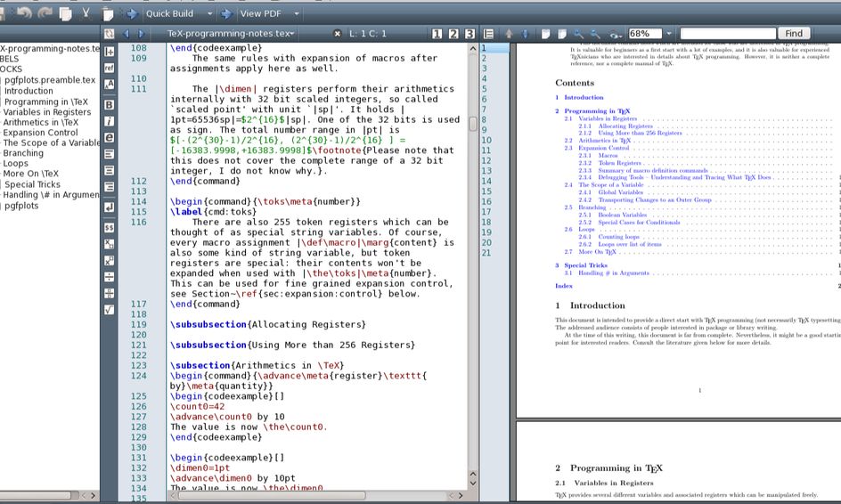Click the Undo arrow in the toolbar

coord(24,12)
